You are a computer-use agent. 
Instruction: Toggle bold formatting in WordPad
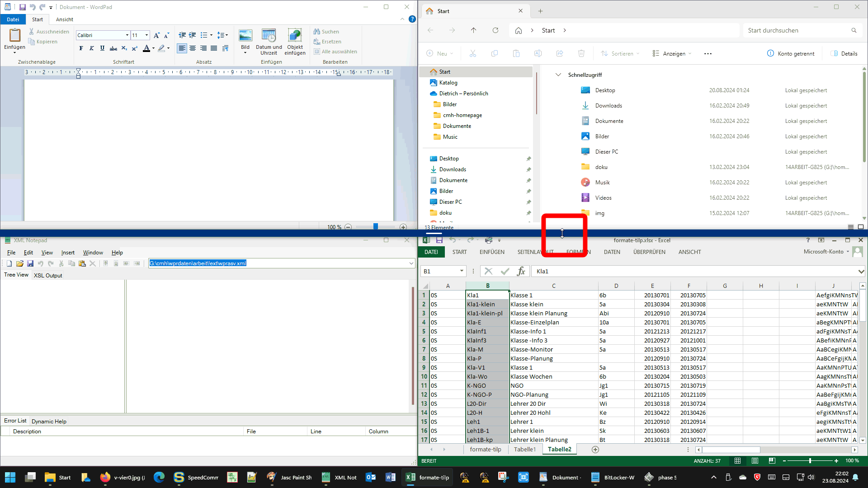pos(81,48)
